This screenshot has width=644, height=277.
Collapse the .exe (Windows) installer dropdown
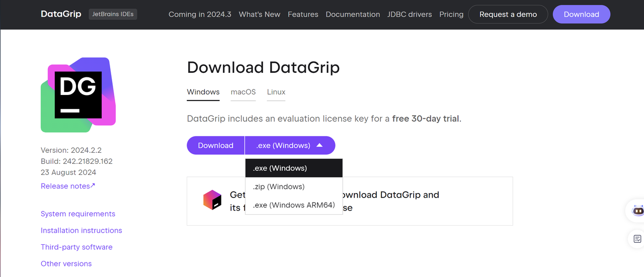(x=290, y=145)
